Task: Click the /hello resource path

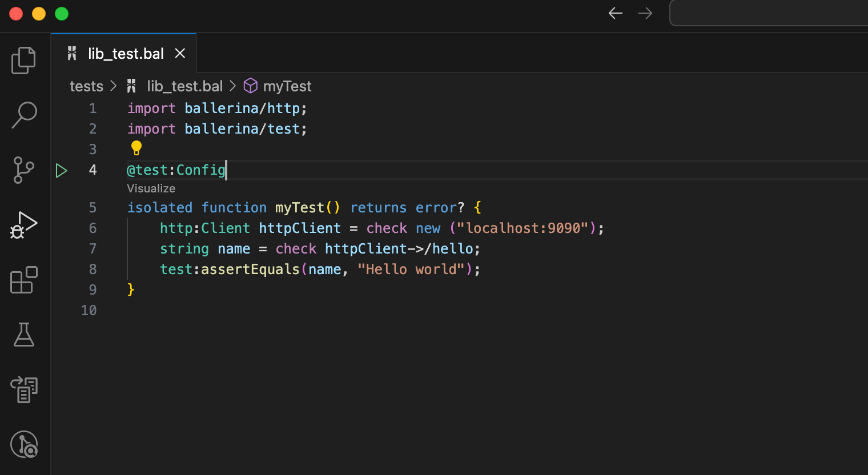Action: point(449,249)
